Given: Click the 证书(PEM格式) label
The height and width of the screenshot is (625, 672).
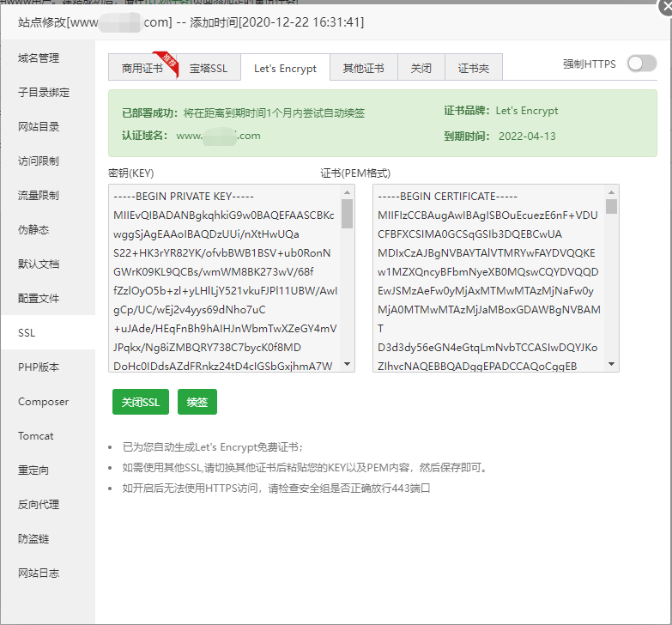Looking at the screenshot, I should point(355,173).
